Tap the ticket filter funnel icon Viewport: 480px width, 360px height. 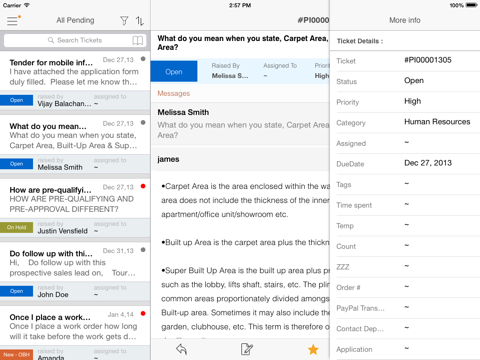coord(124,21)
